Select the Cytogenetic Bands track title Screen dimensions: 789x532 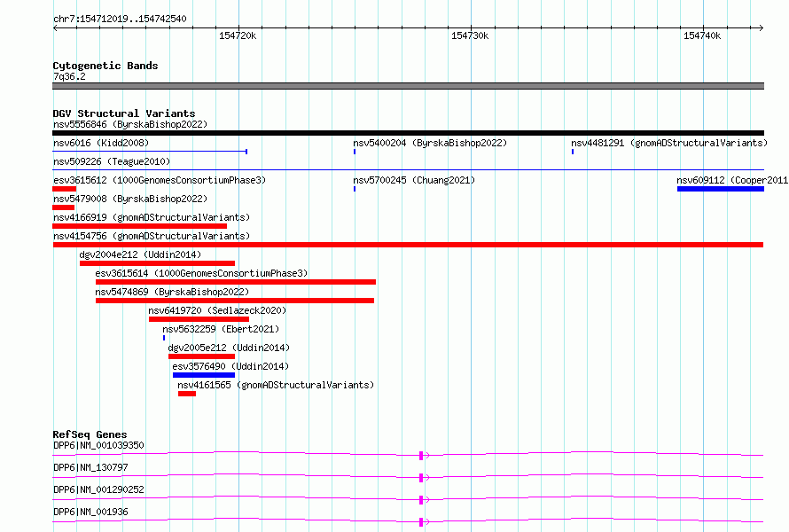click(105, 66)
